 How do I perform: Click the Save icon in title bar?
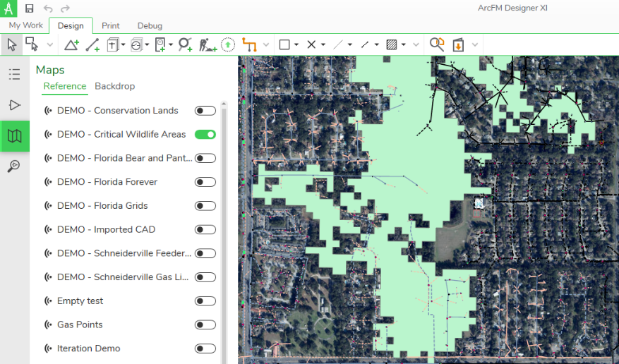[x=29, y=8]
